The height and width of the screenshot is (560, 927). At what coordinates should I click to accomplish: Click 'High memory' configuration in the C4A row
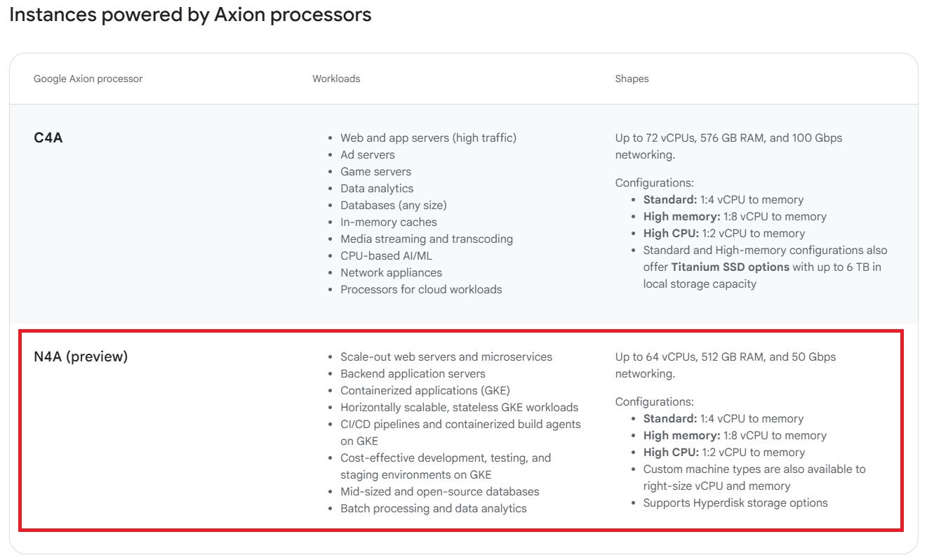[671, 217]
